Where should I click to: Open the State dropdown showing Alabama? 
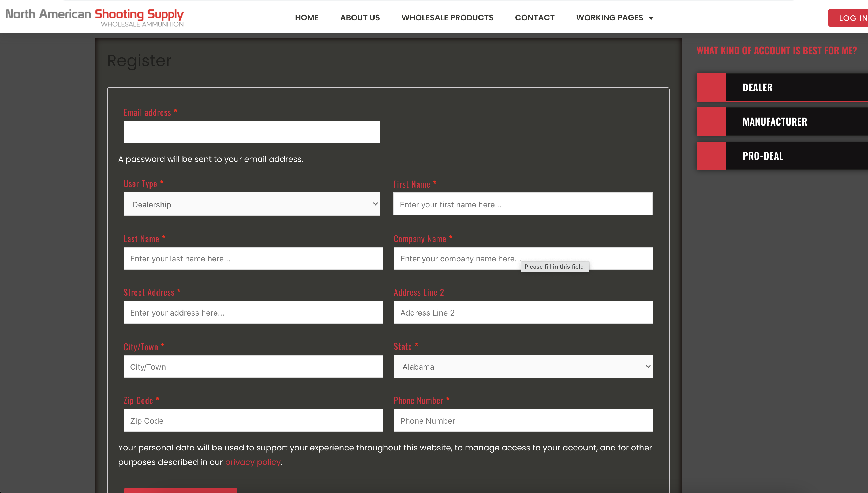coord(523,366)
